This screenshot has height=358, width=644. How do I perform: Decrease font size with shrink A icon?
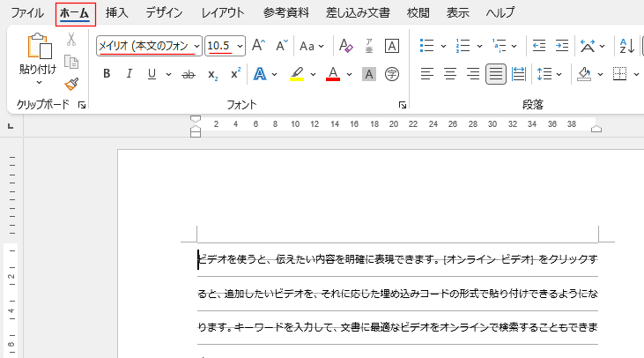click(x=281, y=45)
